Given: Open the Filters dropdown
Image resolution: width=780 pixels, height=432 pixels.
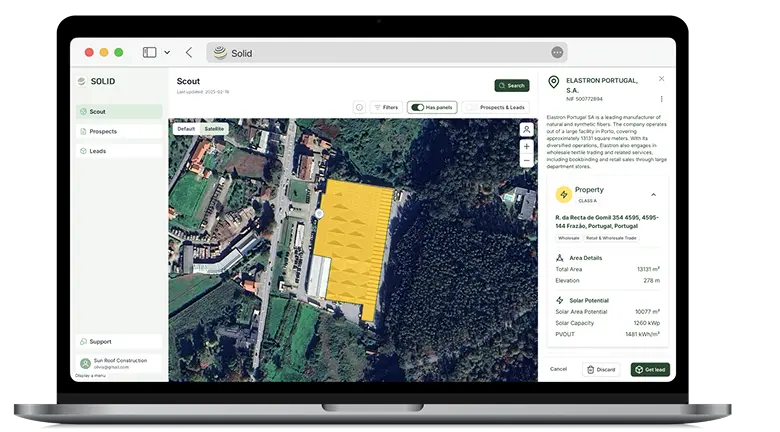Looking at the screenshot, I should (x=385, y=107).
